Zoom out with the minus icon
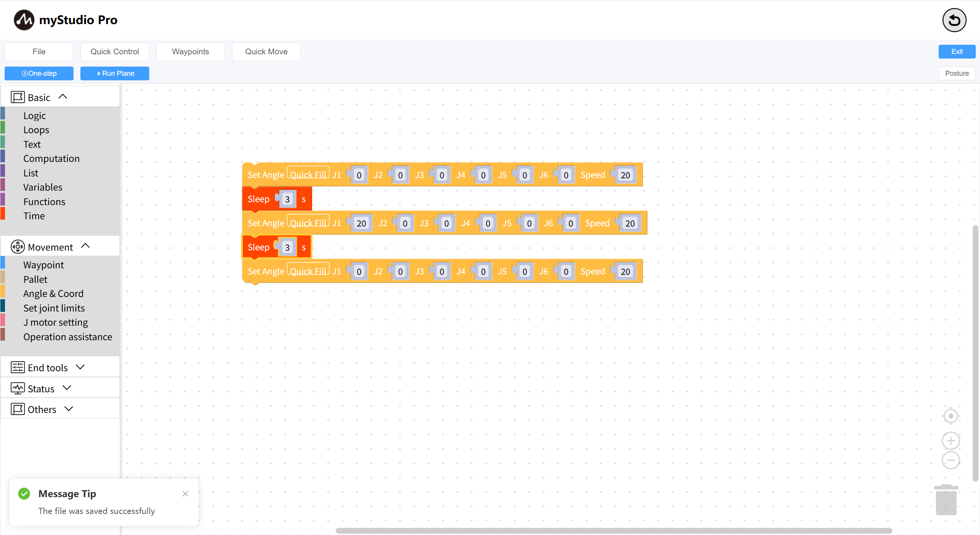This screenshot has height=535, width=980. click(951, 460)
